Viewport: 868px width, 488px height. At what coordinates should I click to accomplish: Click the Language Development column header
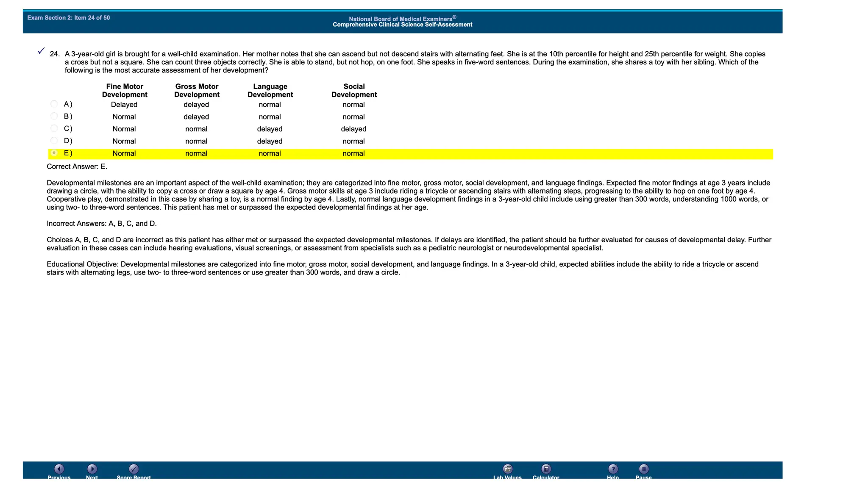point(270,91)
